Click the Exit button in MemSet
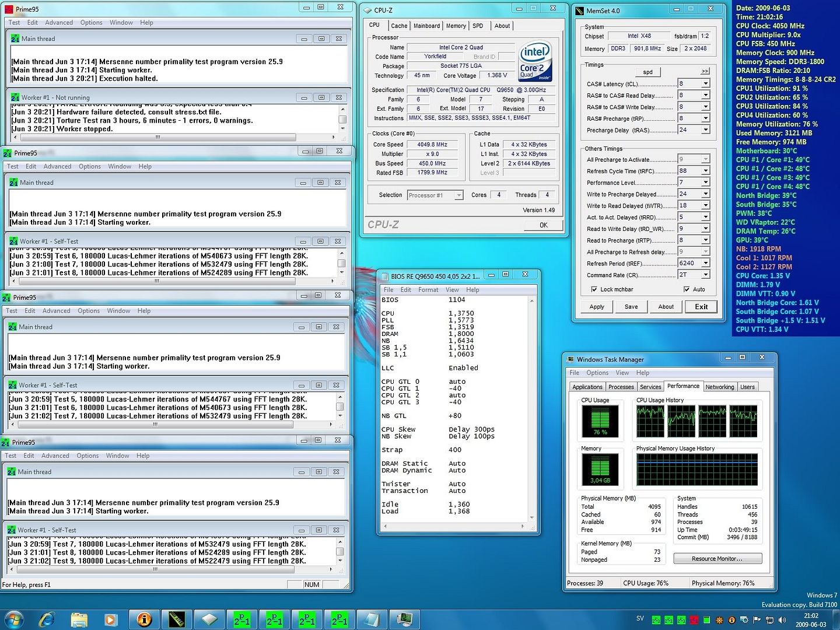This screenshot has height=630, width=840. point(701,307)
